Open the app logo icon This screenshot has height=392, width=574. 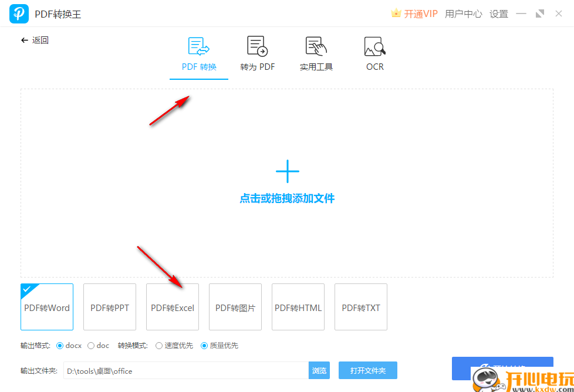click(x=18, y=13)
